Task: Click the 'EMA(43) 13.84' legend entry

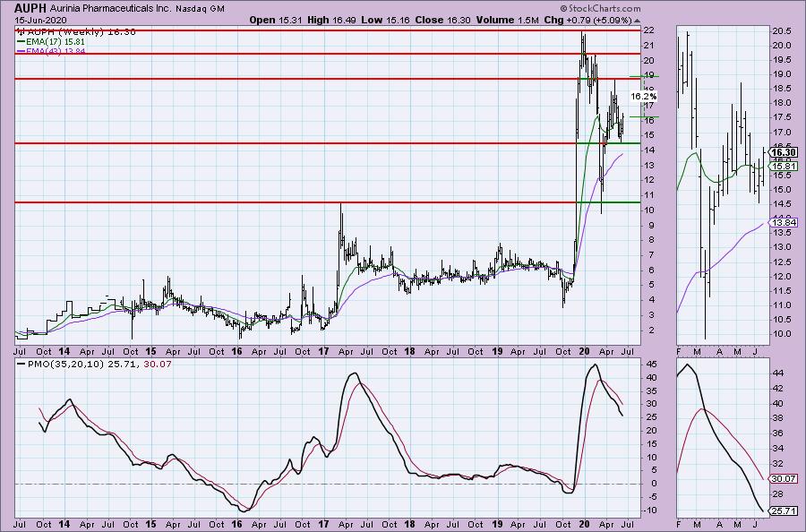Action: point(51,51)
